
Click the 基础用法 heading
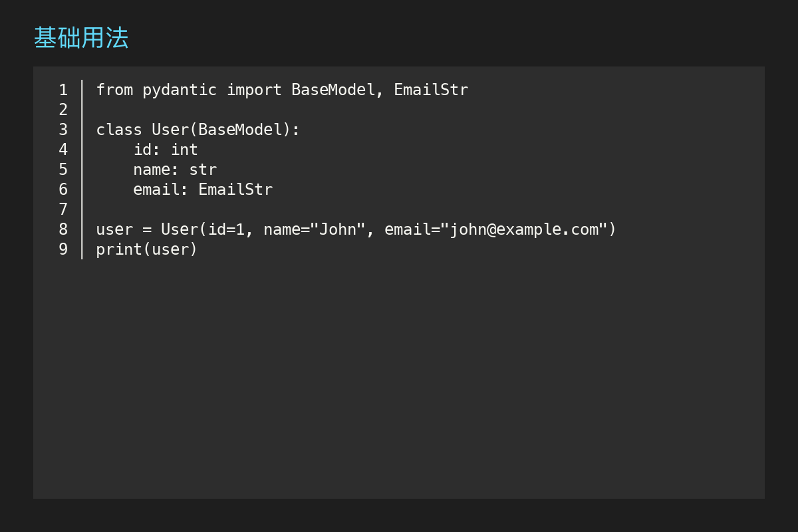81,38
